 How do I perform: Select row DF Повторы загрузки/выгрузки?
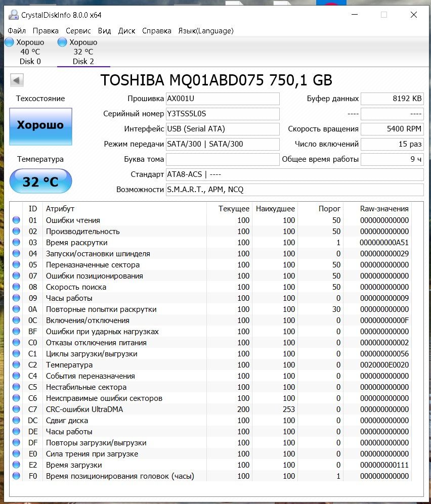point(210,443)
